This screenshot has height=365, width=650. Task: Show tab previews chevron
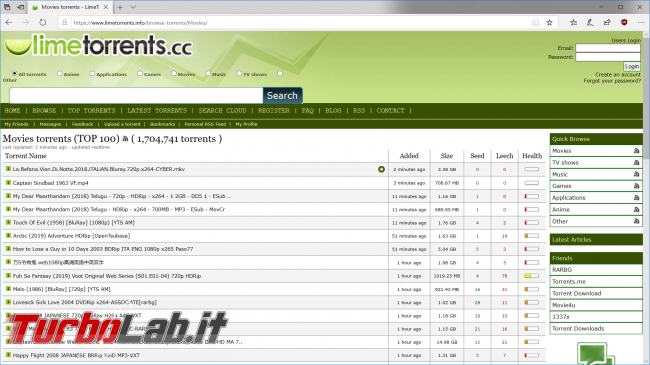click(133, 7)
